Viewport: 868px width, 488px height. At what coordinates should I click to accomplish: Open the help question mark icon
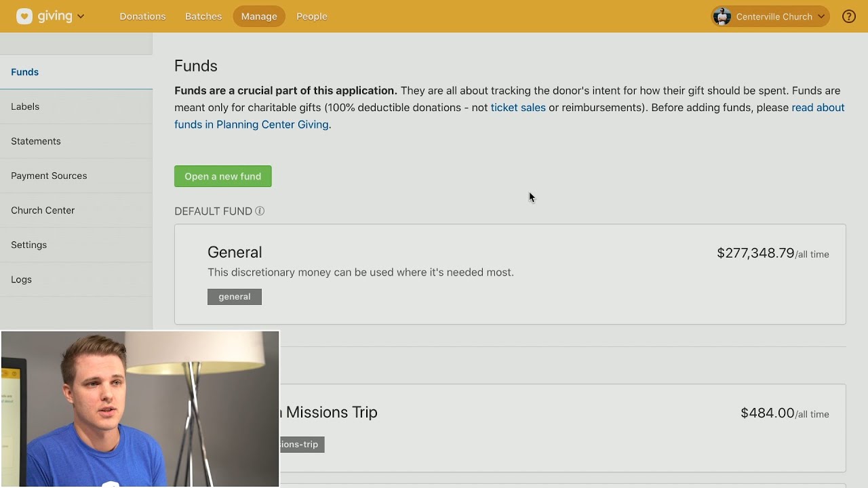[x=849, y=16]
